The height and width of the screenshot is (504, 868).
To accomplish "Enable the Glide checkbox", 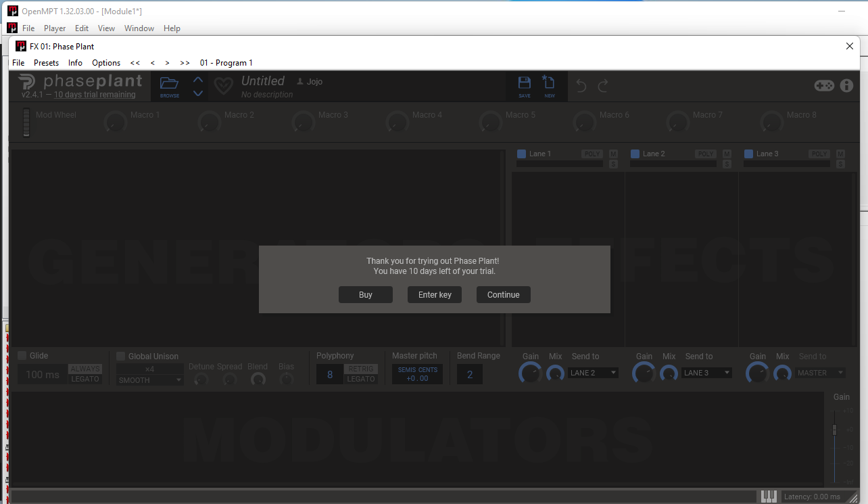I will coord(22,356).
